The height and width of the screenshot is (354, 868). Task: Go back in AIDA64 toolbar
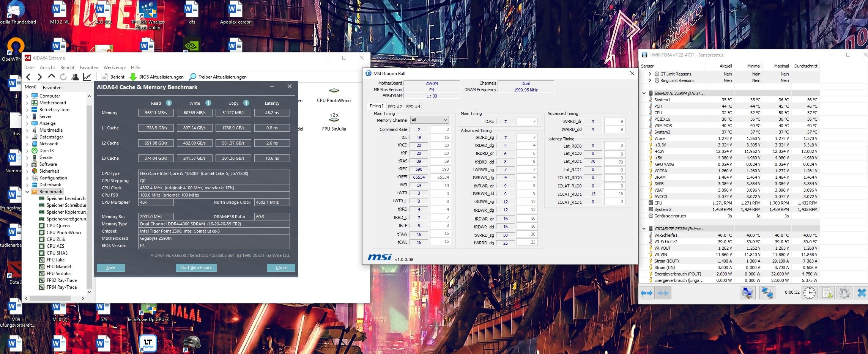coord(28,77)
